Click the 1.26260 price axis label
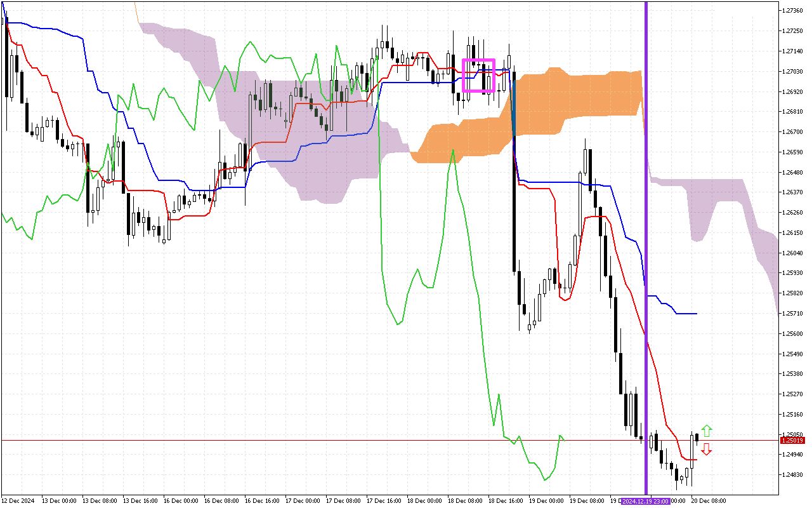 793,213
